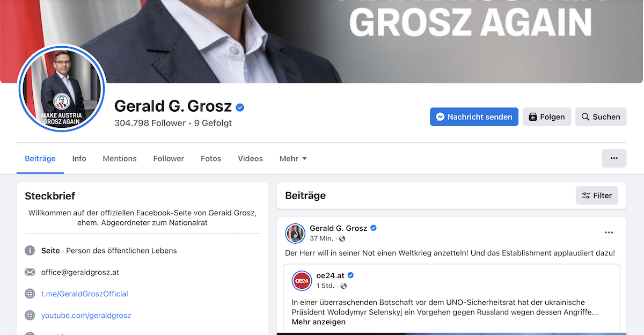The height and width of the screenshot is (335, 644).
Task: Switch to the Info tab
Action: point(79,158)
